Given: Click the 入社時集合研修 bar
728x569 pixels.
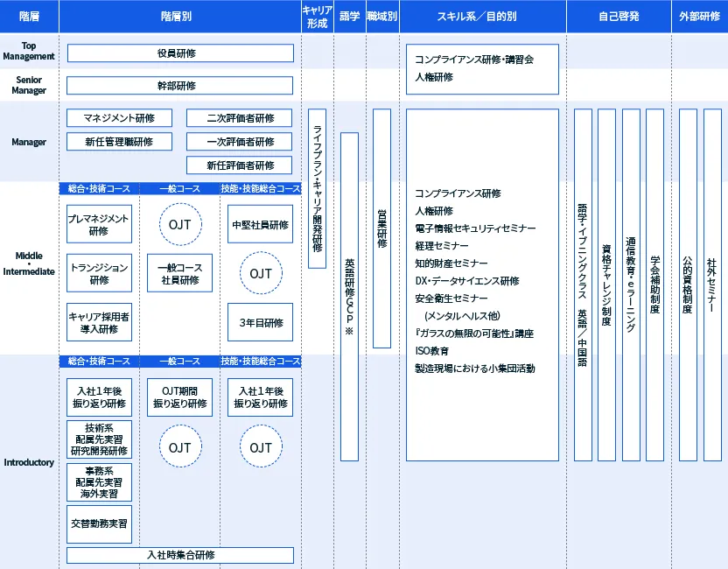Looking at the screenshot, I should click(x=180, y=555).
